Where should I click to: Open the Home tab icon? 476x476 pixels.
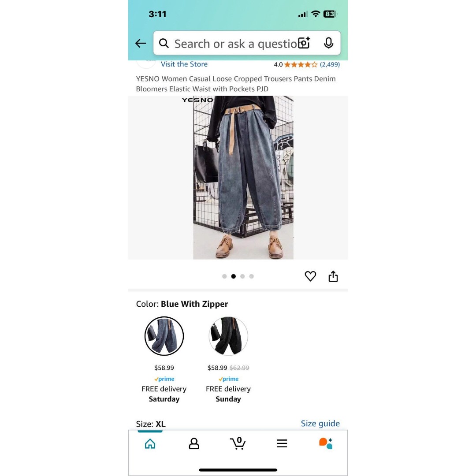pos(150,444)
